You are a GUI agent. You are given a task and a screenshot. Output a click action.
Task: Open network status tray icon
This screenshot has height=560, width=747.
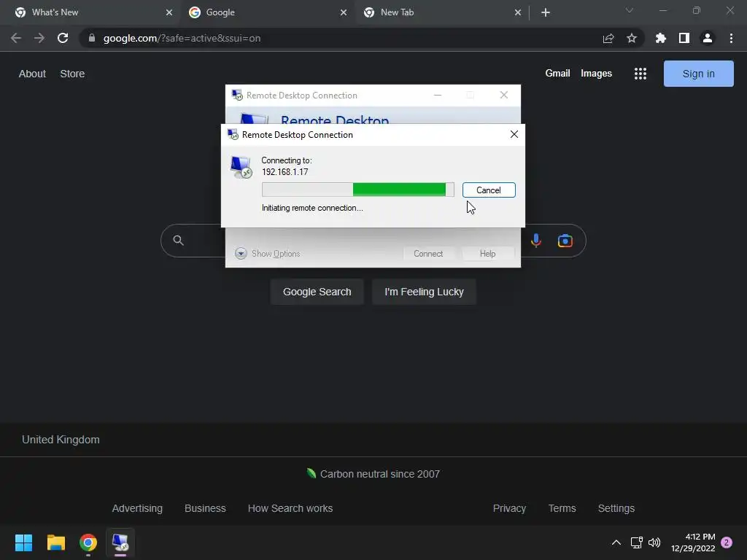[636, 542]
